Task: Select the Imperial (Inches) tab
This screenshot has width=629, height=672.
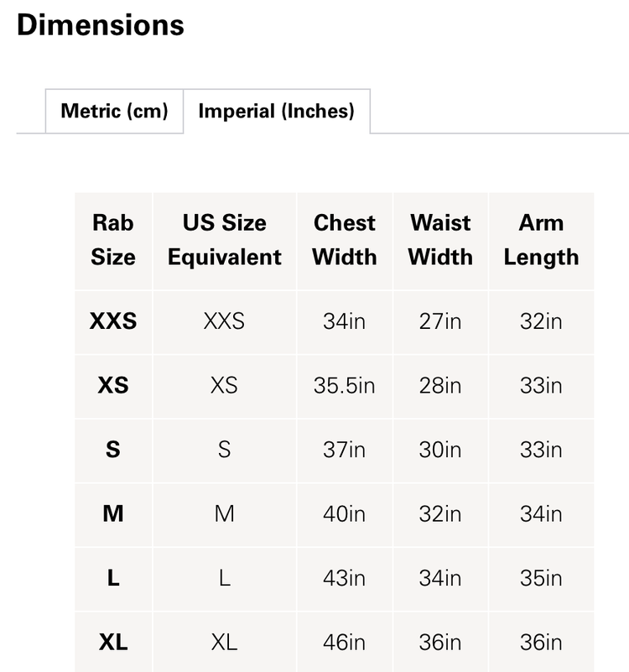Action: [276, 111]
